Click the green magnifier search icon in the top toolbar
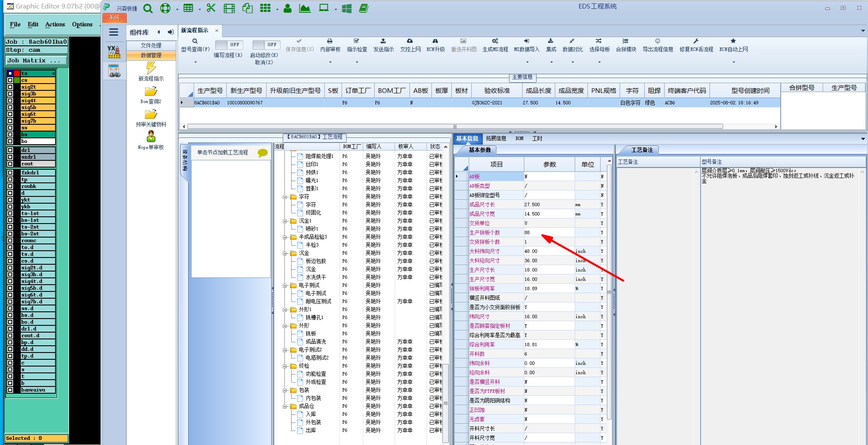 (148, 8)
